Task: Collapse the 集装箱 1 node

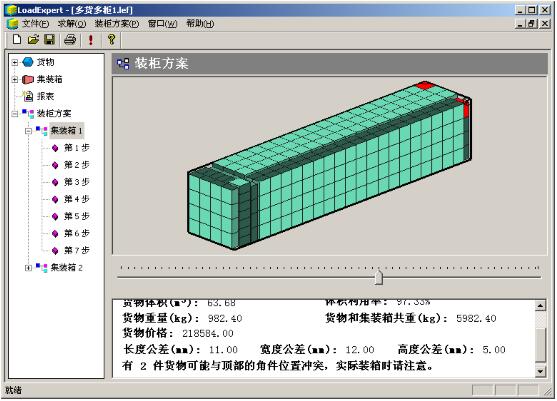Action: point(28,131)
